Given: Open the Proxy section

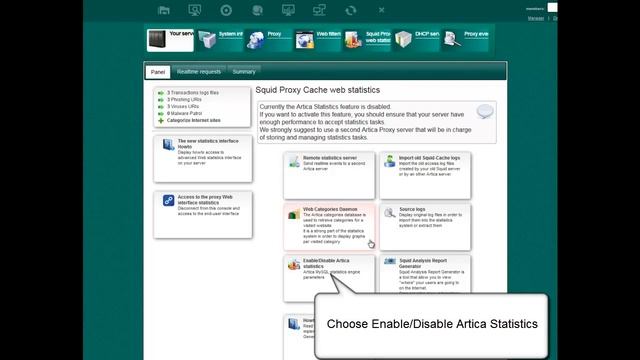Looking at the screenshot, I should pos(269,40).
